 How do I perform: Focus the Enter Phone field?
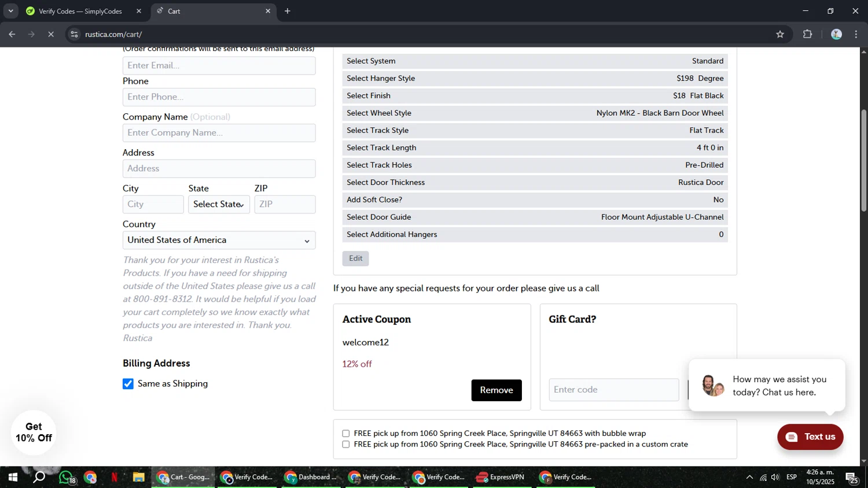coord(219,97)
